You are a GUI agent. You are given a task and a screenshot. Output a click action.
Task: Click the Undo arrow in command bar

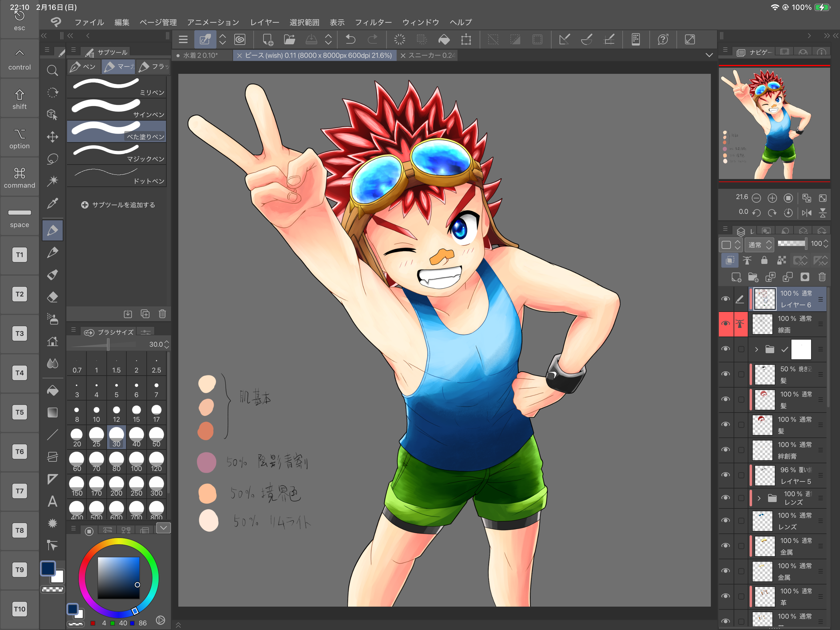pyautogui.click(x=351, y=39)
